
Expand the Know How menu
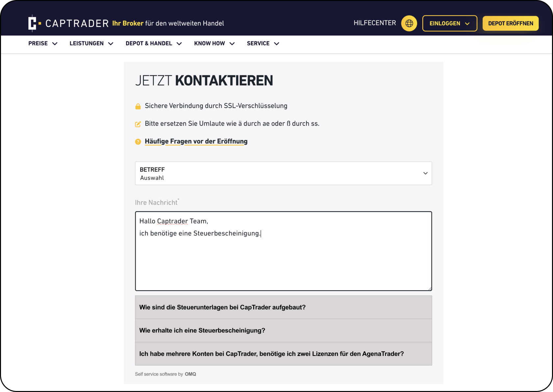pyautogui.click(x=214, y=43)
